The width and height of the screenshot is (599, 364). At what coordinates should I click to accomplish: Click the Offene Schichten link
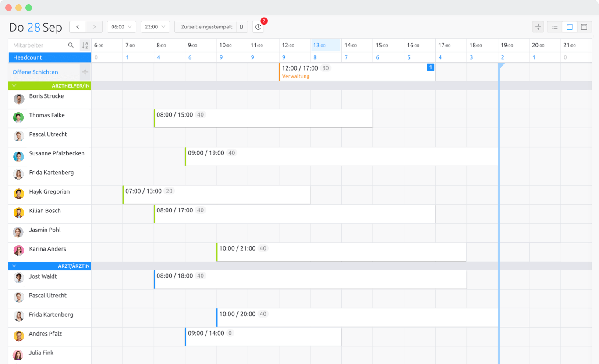pos(35,72)
